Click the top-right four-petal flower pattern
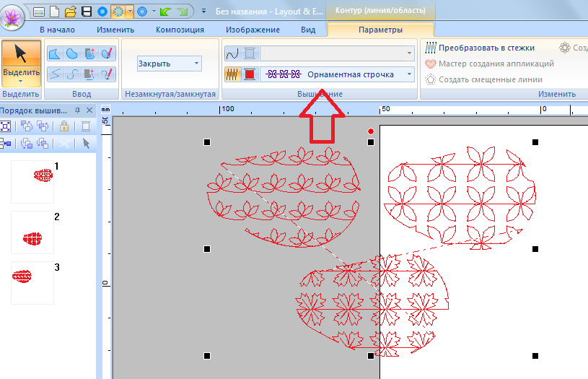This screenshot has height=379, width=588. 460,198
